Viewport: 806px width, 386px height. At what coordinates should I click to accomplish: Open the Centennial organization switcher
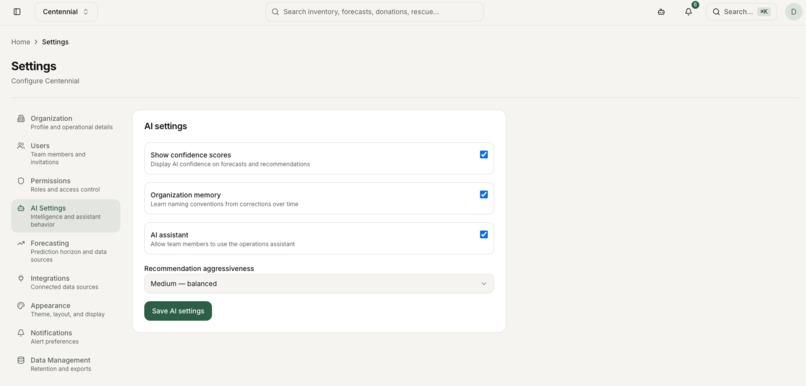click(x=66, y=11)
